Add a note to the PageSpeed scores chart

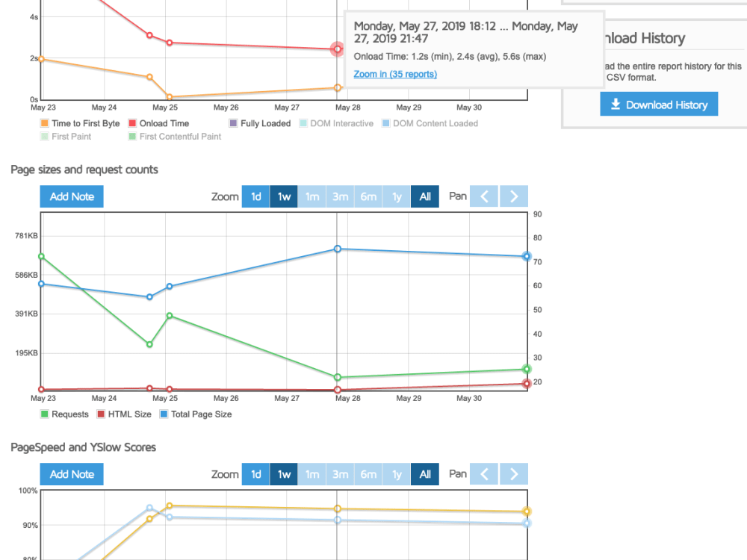pos(72,474)
